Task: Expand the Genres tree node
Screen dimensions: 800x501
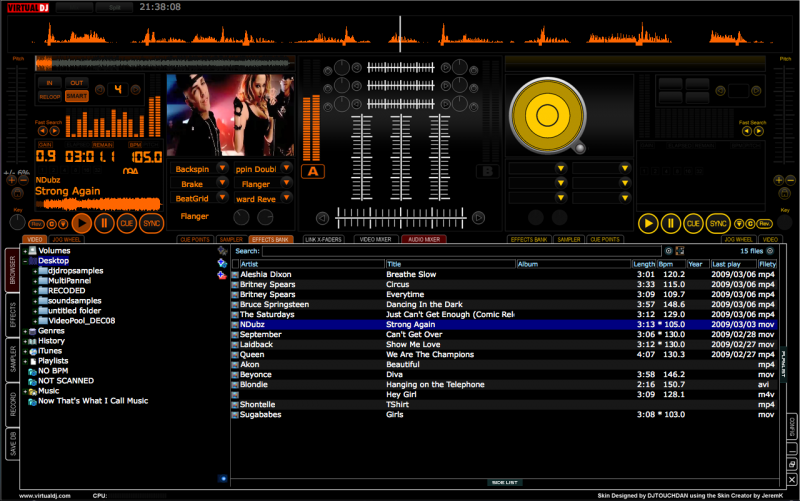Action: coord(24,331)
